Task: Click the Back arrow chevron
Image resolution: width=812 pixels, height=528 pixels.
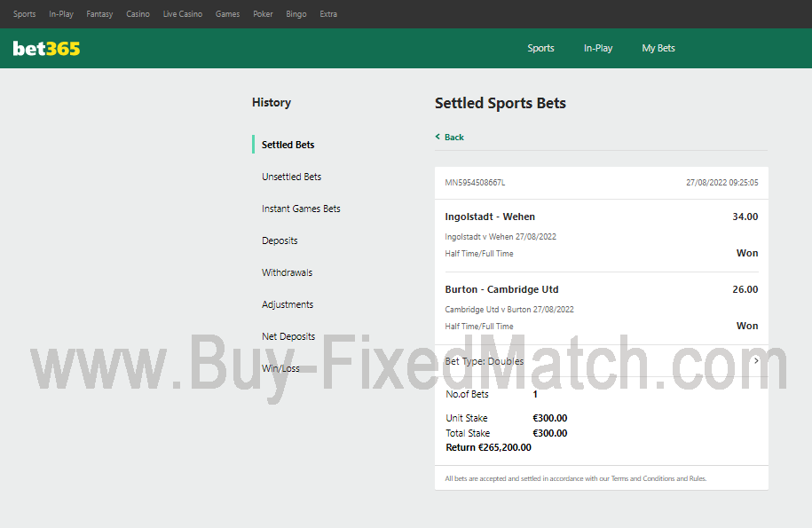Action: click(x=438, y=137)
